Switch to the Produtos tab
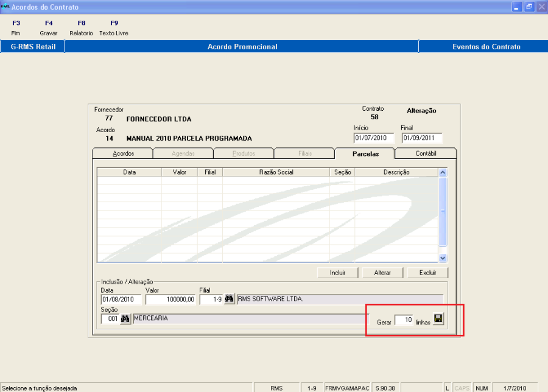This screenshot has height=392, width=548. pos(244,153)
